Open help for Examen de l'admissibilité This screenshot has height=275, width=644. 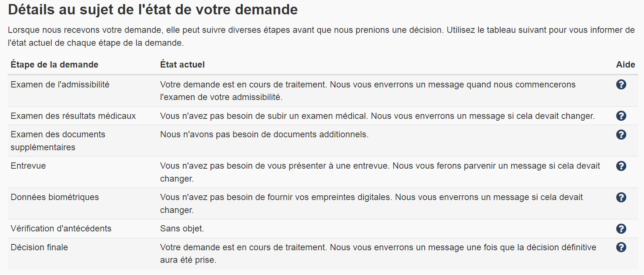(621, 85)
